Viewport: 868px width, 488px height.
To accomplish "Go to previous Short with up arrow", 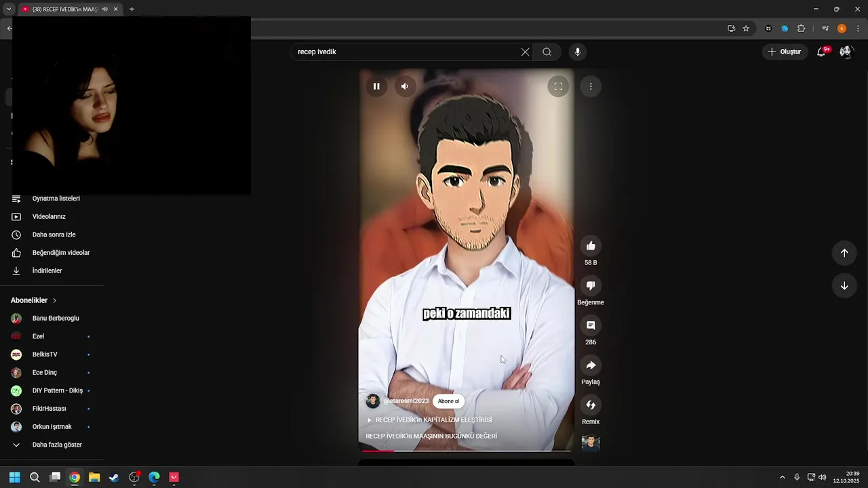I will [844, 253].
